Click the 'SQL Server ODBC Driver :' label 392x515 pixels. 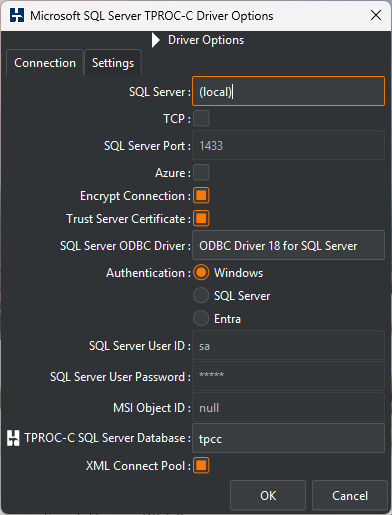coord(125,246)
